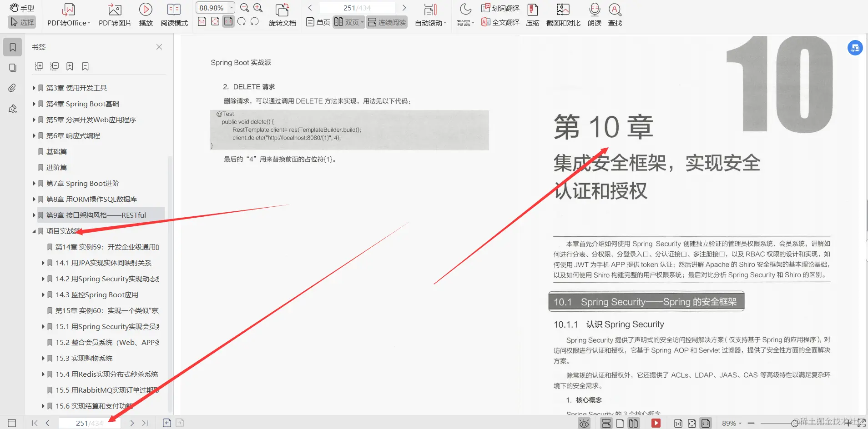This screenshot has height=429, width=868.
Task: Select the hand tool (手型)
Action: (x=21, y=7)
